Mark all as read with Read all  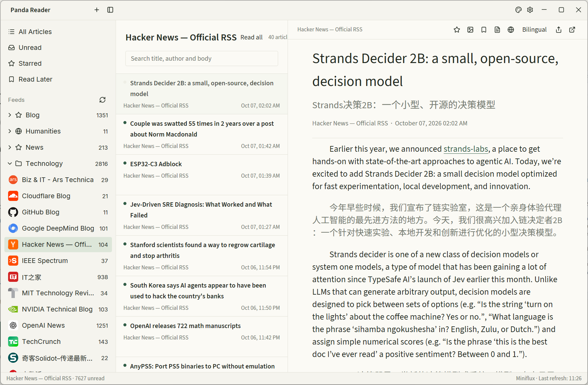[x=252, y=37]
